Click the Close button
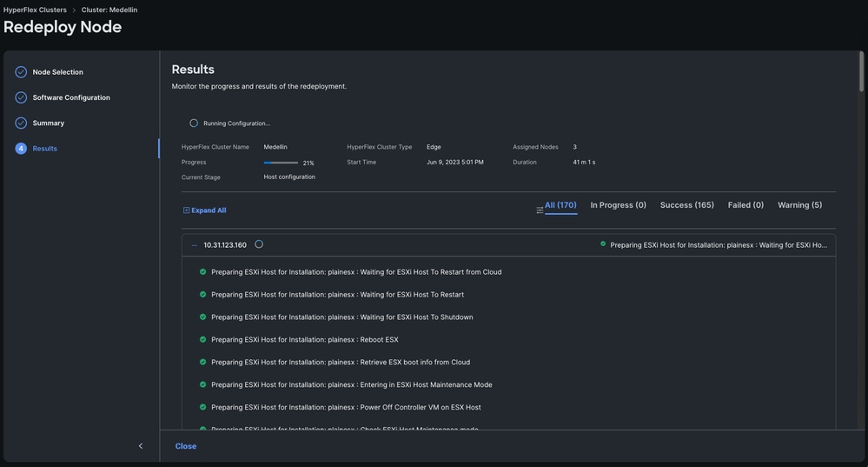Screen dimensions: 868x467 click(x=186, y=446)
